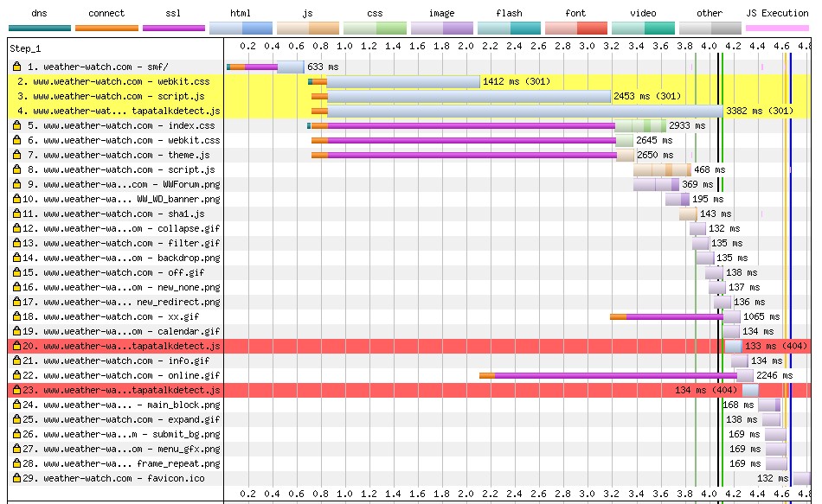Viewport: 822px width, 504px height.
Task: Click the "134 ms (404)" timing label
Action: (706, 389)
